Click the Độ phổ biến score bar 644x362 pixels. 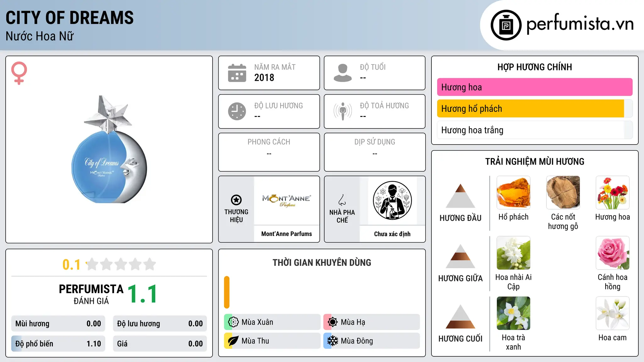(x=58, y=343)
